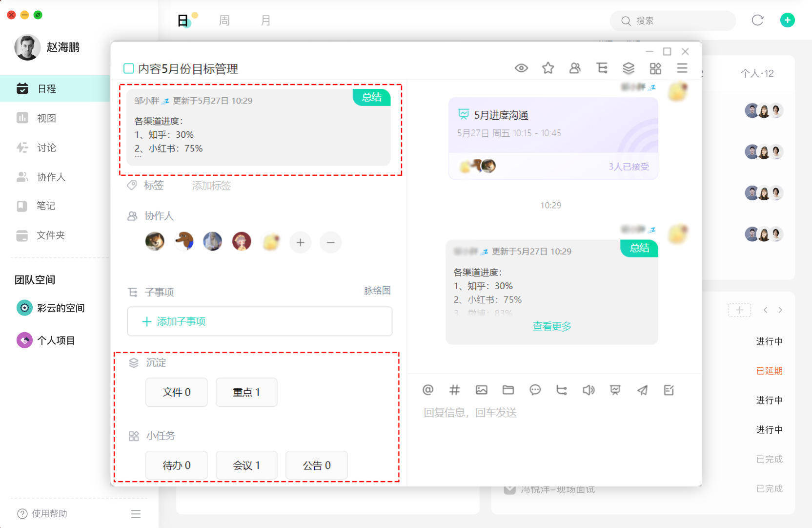Switch to the 讨论 section in sidebar
This screenshot has height=528, width=812.
click(x=46, y=148)
